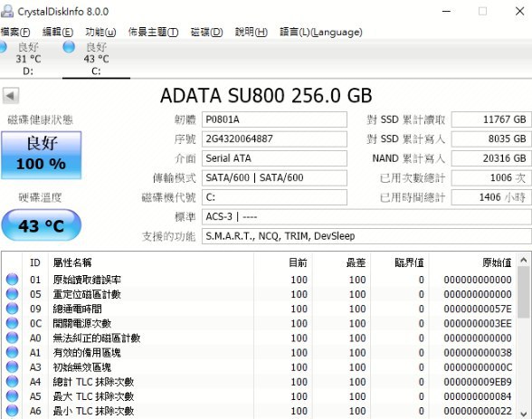
Task: Click status orb for attribute 09
Action: 13,309
